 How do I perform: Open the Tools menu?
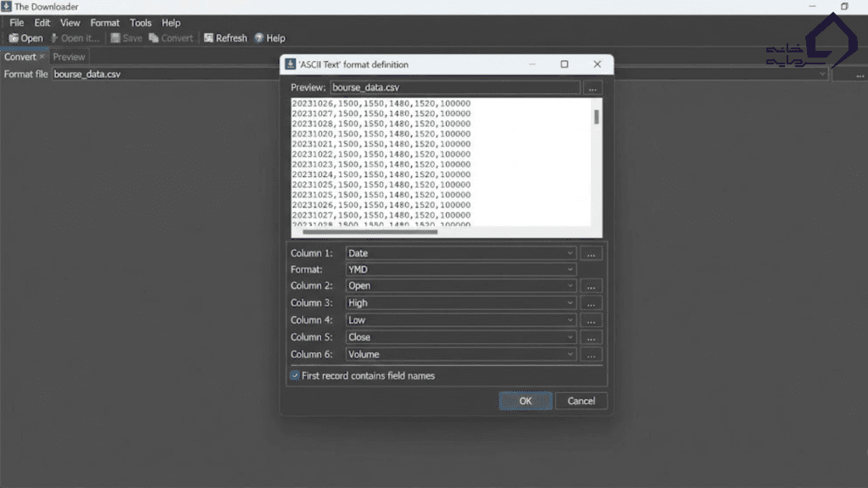click(141, 23)
